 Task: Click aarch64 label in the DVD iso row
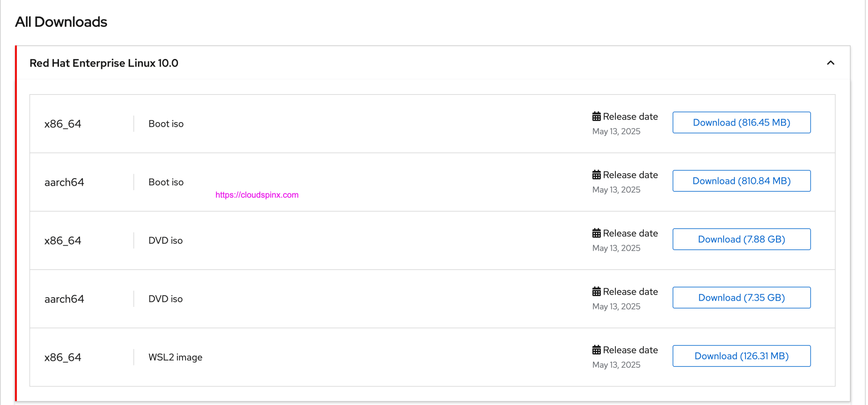pyautogui.click(x=64, y=299)
